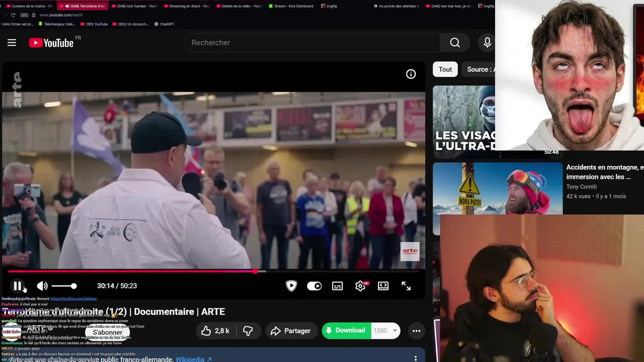Switch to the Détails de la vidéo tab

coord(239,6)
